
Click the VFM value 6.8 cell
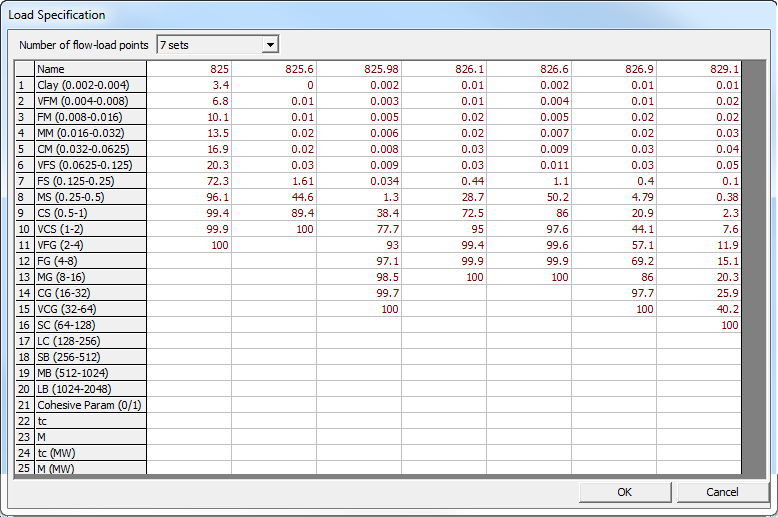(x=189, y=101)
